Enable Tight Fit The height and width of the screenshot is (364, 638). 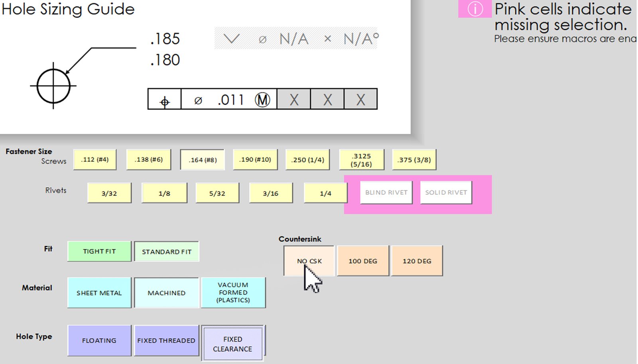tap(99, 251)
